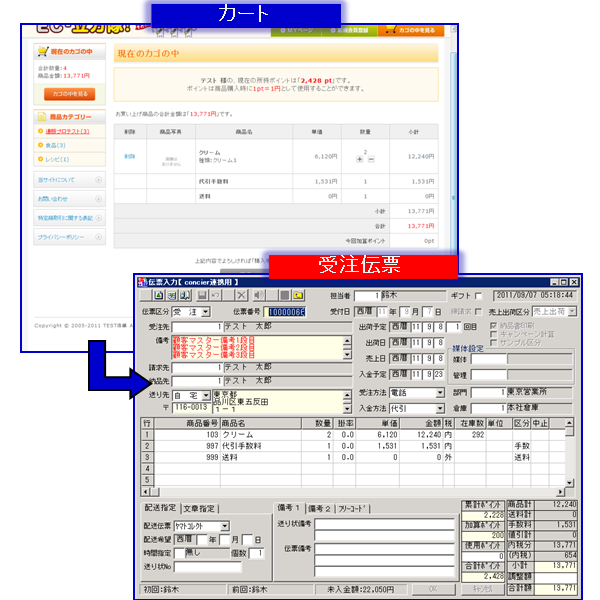600x600 pixels.
Task: Click the delete X icon in slip toolbar
Action: (x=241, y=295)
